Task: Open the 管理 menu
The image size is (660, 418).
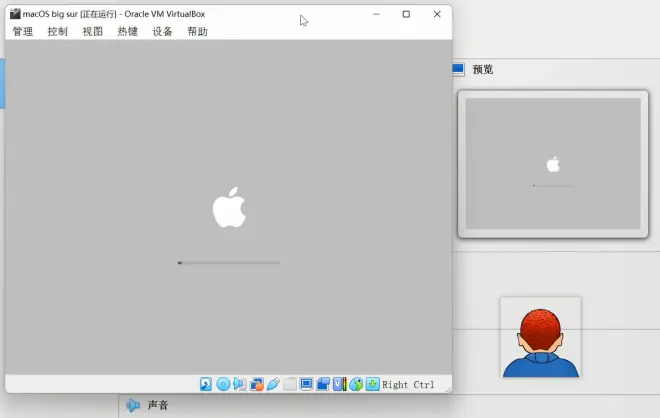Action: pyautogui.click(x=23, y=32)
